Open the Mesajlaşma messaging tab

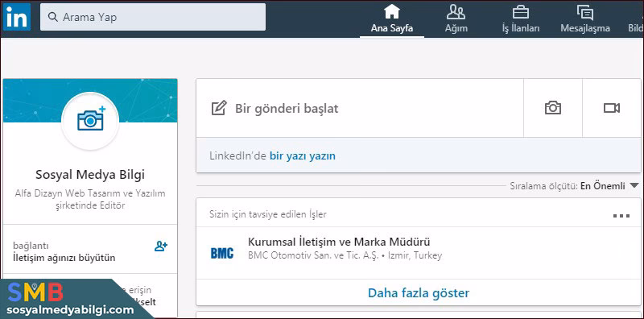585,19
